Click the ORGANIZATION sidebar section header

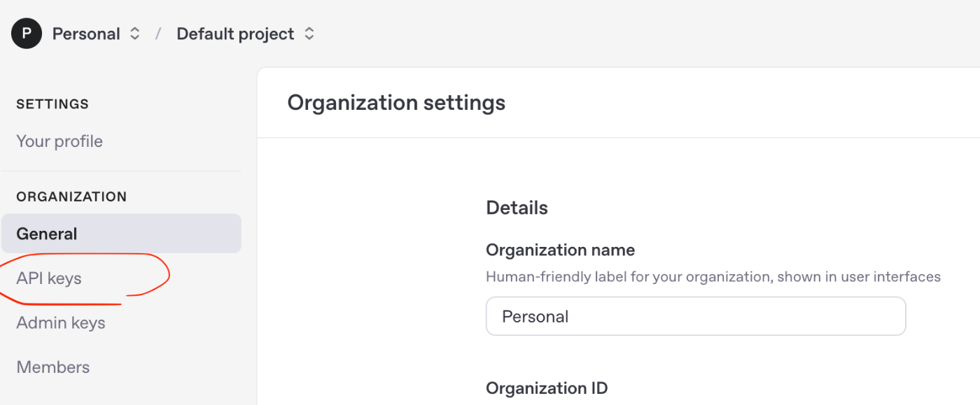[x=71, y=197]
